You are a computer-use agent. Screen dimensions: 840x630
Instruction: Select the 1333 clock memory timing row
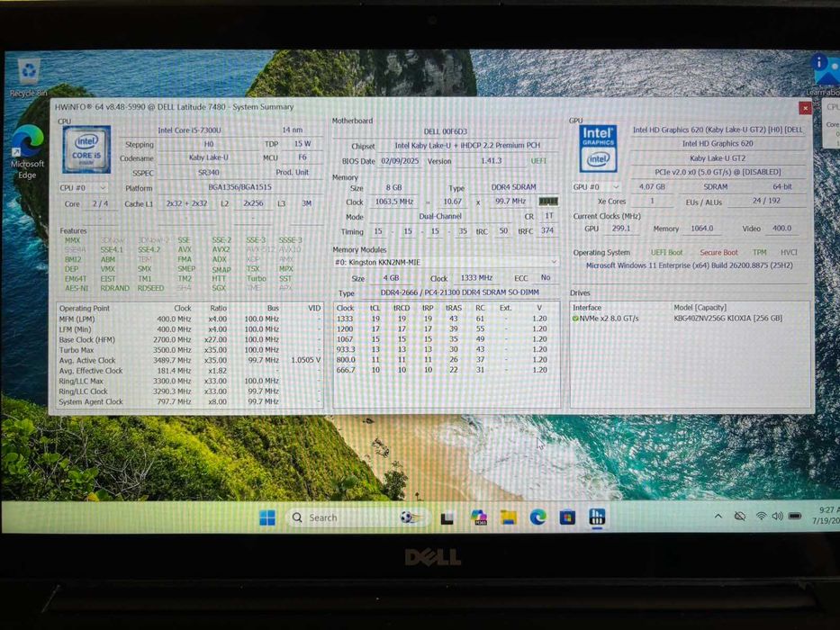(x=446, y=319)
